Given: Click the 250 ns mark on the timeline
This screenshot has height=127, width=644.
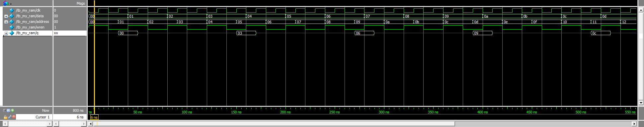Looking at the screenshot, I should tap(335, 112).
